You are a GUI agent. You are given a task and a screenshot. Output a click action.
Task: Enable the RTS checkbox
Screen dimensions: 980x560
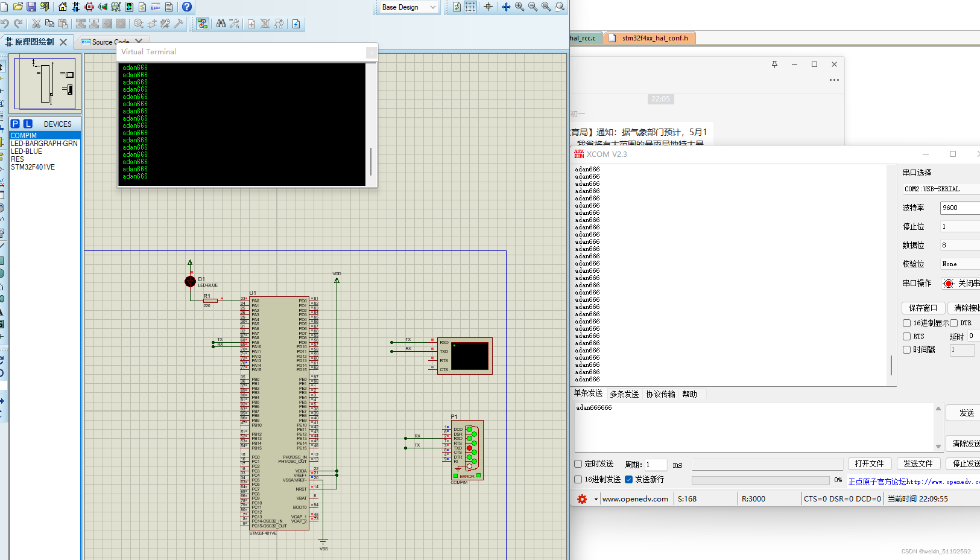pyautogui.click(x=906, y=336)
